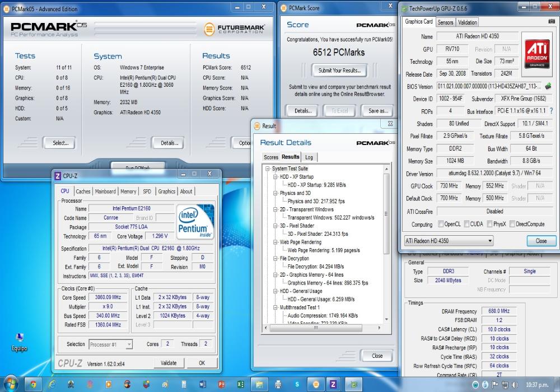Screen dimensions: 560x392
Task: Collapse the HDD - XP Startup node
Action: (276, 177)
